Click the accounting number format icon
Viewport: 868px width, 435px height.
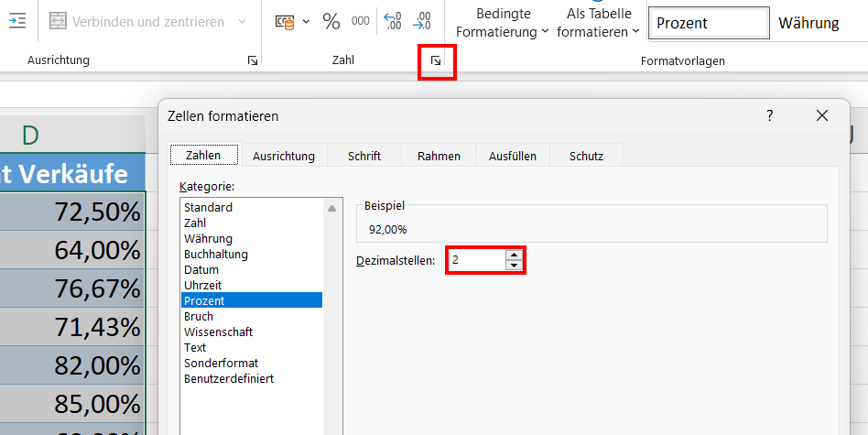285,22
